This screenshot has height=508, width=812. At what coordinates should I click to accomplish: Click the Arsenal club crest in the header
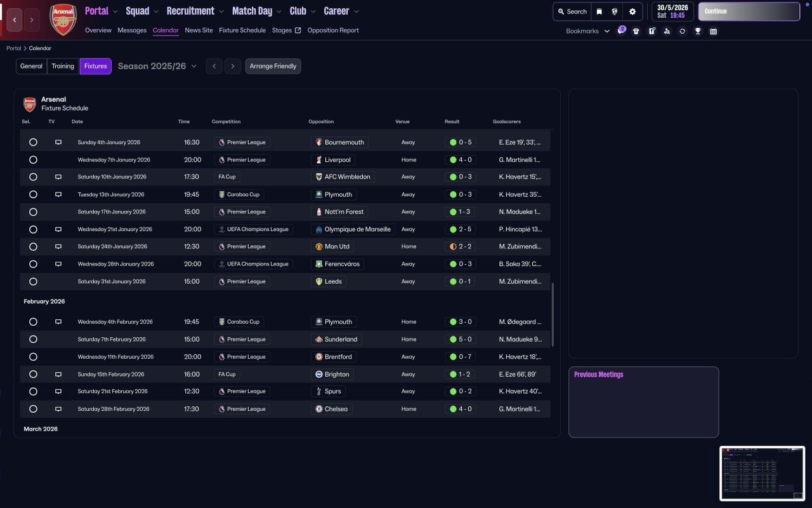tap(63, 20)
